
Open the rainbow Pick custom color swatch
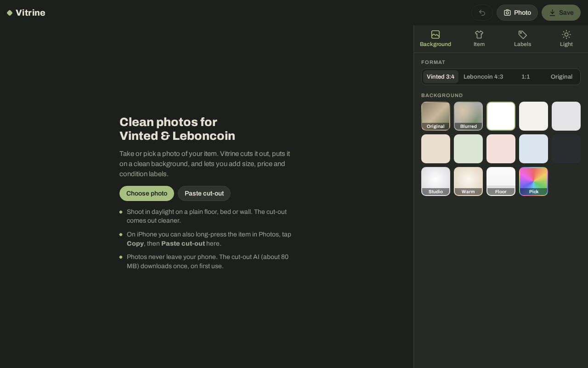tap(533, 181)
